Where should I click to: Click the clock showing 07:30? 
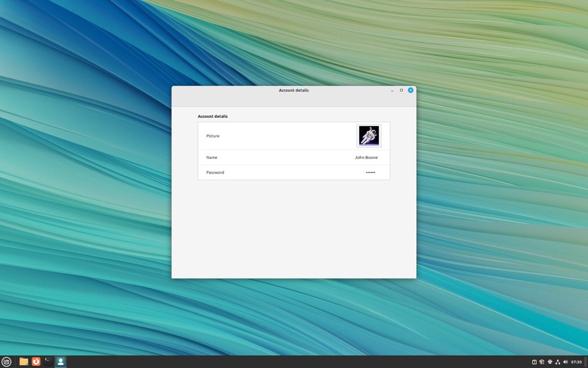point(575,362)
